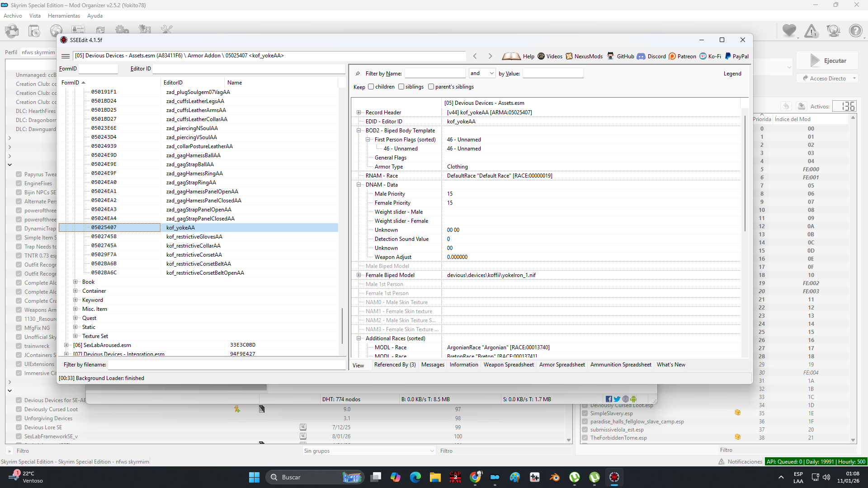
Task: Switch to the Referenced By (3) tab
Action: 395,365
